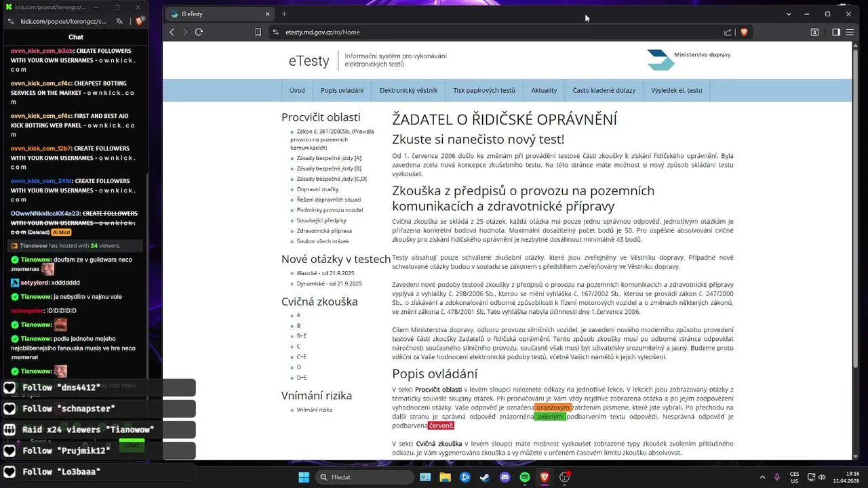868x488 pixels.
Task: Open the volume control in tray
Action: pyautogui.click(x=821, y=477)
